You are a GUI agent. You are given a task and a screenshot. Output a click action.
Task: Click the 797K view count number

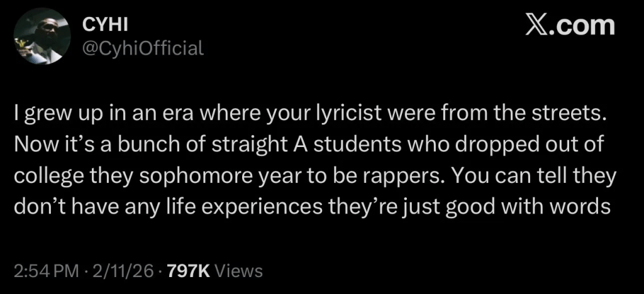[189, 271]
